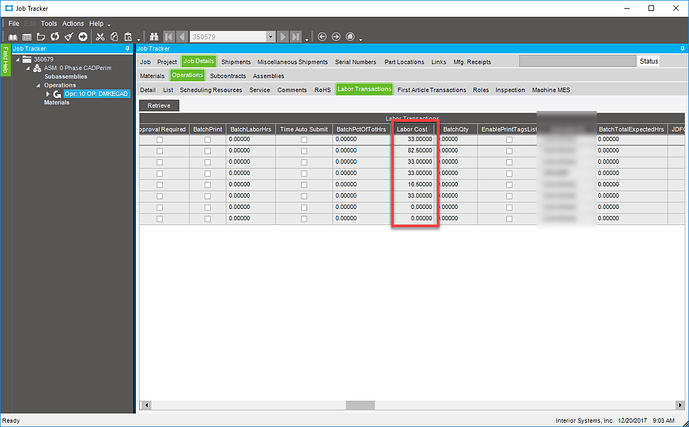This screenshot has height=427, width=689.
Task: Open the menu bar overflow arrow after Help
Action: click(109, 25)
